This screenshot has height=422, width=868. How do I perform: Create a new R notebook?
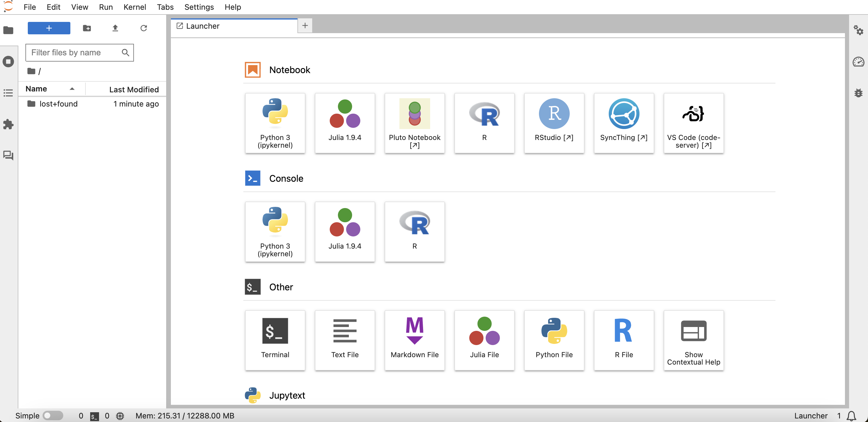[x=484, y=123]
